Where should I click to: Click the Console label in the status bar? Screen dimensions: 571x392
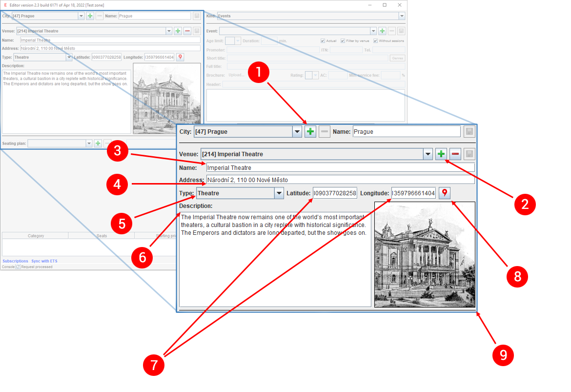(x=8, y=267)
